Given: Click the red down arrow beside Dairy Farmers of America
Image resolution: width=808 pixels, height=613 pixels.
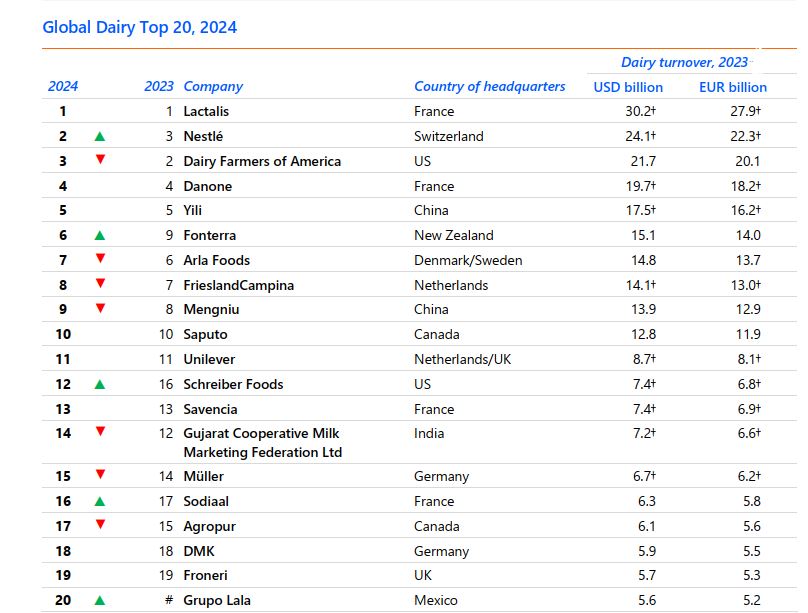Looking at the screenshot, I should tap(99, 160).
